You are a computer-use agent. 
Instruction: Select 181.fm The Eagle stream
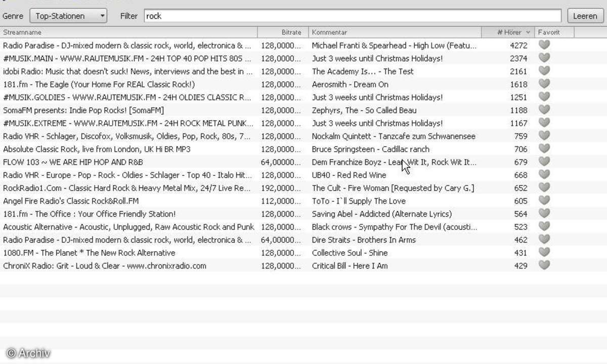pos(99,84)
